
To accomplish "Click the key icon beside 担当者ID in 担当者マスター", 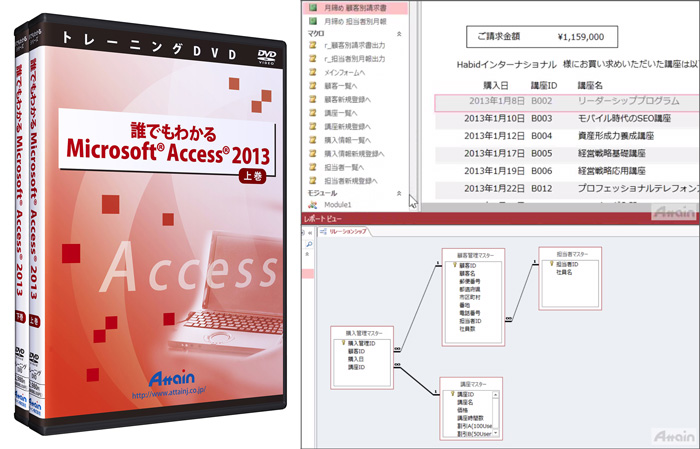I will [551, 264].
